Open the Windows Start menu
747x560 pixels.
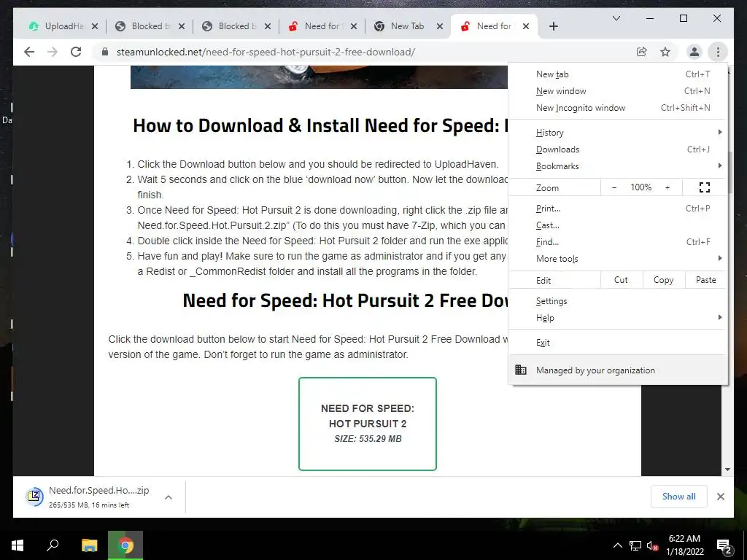coord(18,545)
